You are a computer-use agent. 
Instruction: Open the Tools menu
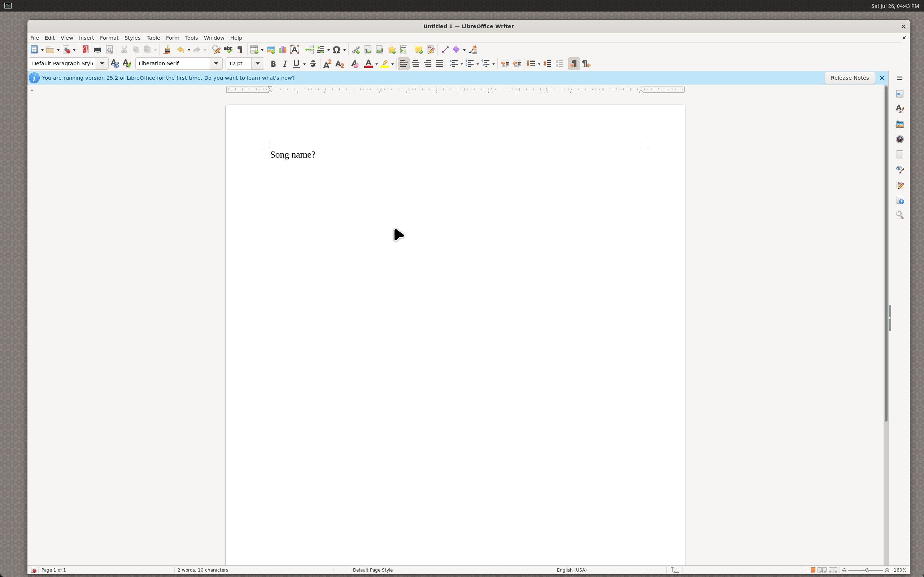(x=191, y=38)
